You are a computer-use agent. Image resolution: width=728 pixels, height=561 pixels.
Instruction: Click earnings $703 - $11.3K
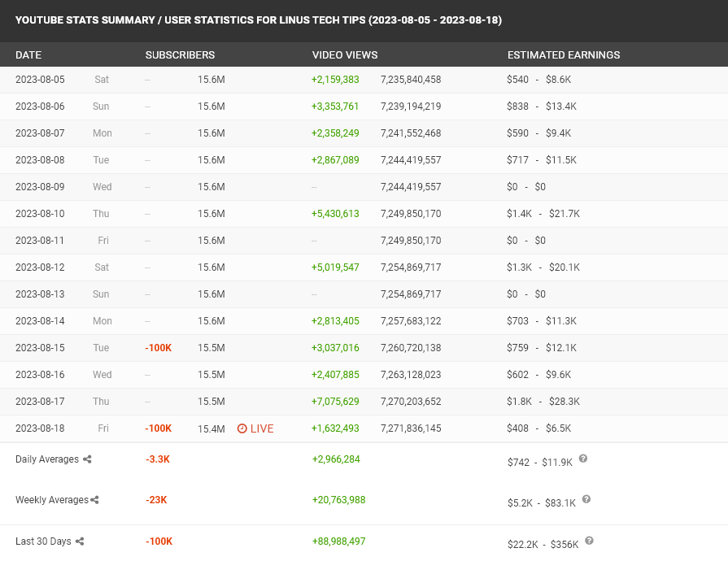tap(542, 321)
